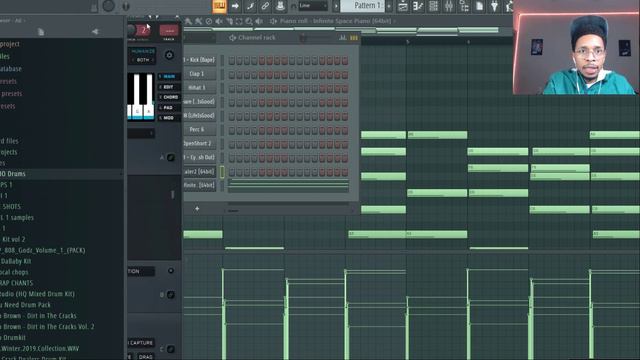
Task: Click the bar 5 marker on piano roll ruler
Action: click(408, 42)
